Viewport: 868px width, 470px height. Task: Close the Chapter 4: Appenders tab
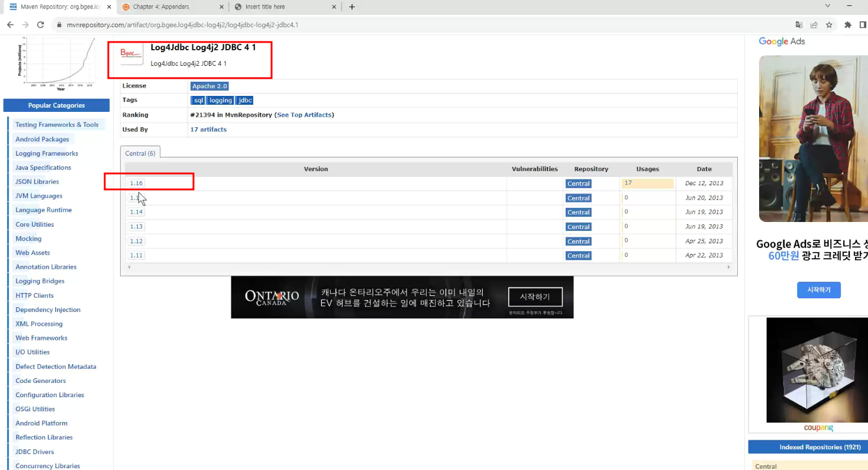222,7
